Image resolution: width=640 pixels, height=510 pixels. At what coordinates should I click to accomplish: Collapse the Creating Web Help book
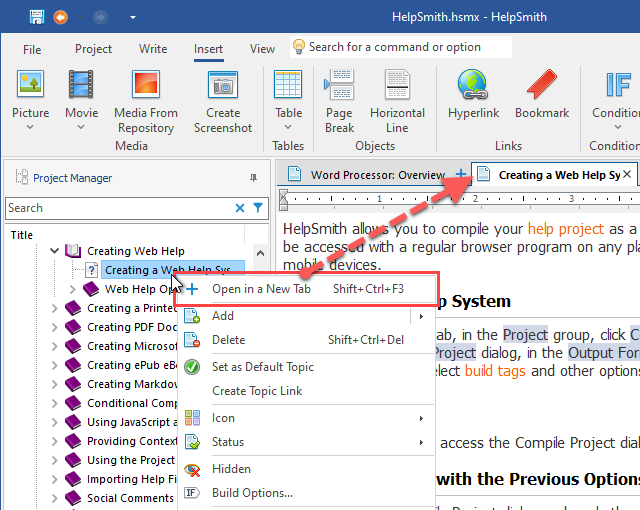point(54,251)
